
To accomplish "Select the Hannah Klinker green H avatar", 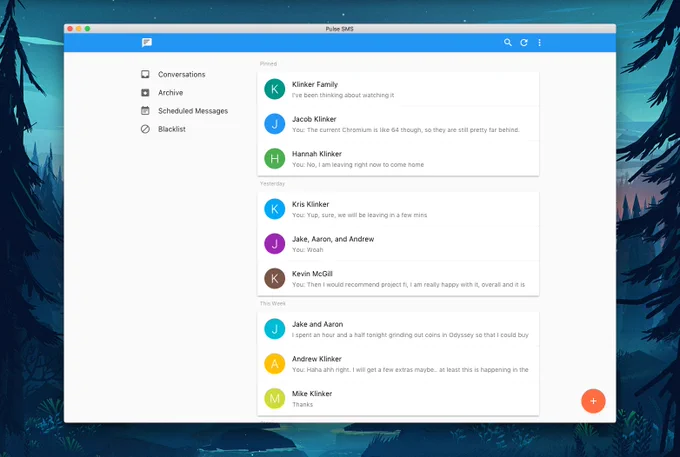I will click(x=275, y=159).
